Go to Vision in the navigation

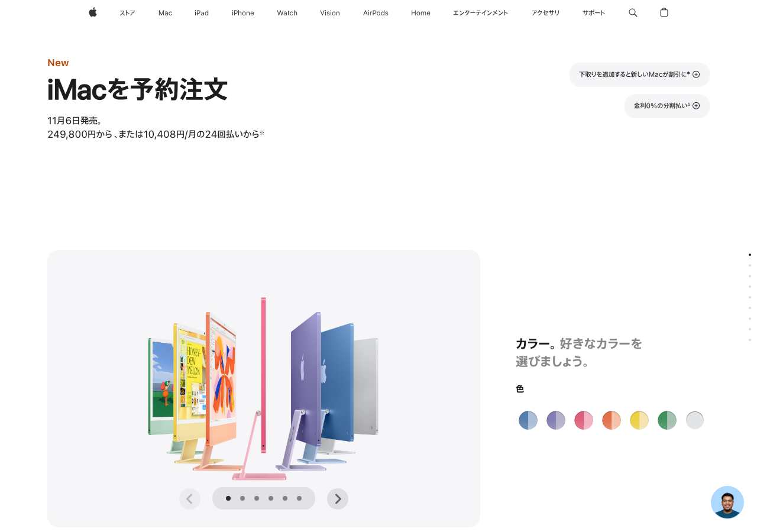coord(330,13)
